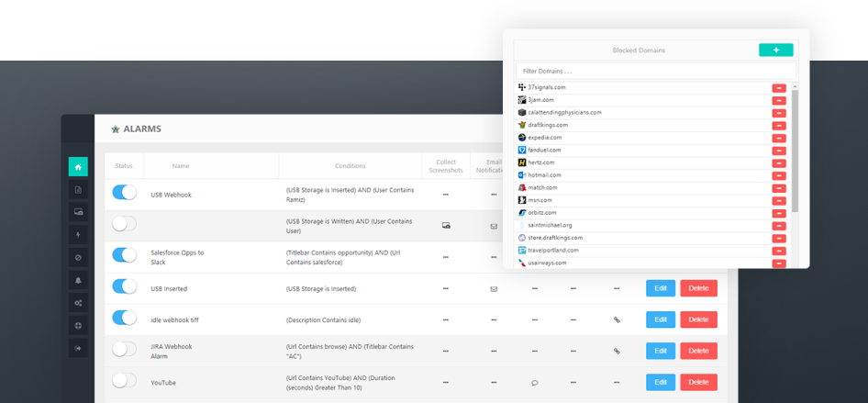
Task: Delete the YouTube alarm
Action: point(698,382)
